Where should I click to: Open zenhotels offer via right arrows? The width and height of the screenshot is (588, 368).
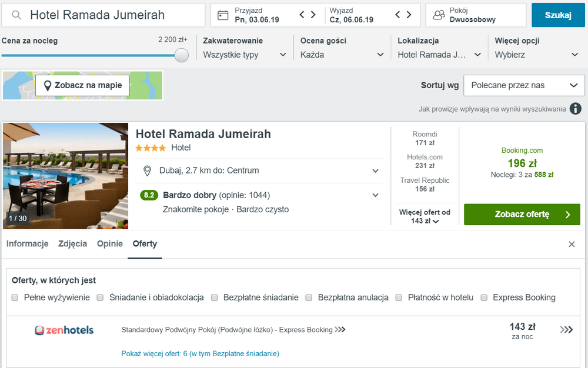566,330
